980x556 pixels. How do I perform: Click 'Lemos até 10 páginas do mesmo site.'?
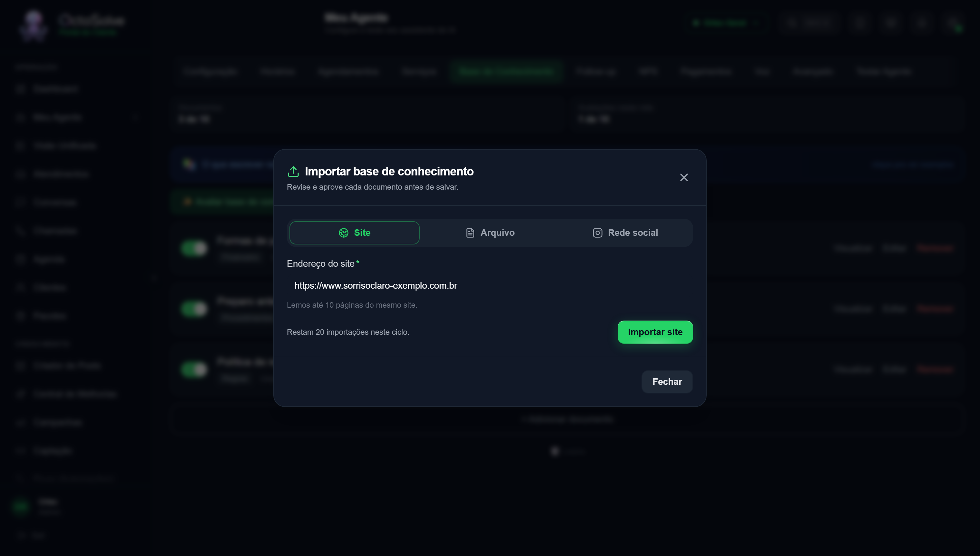click(x=352, y=305)
